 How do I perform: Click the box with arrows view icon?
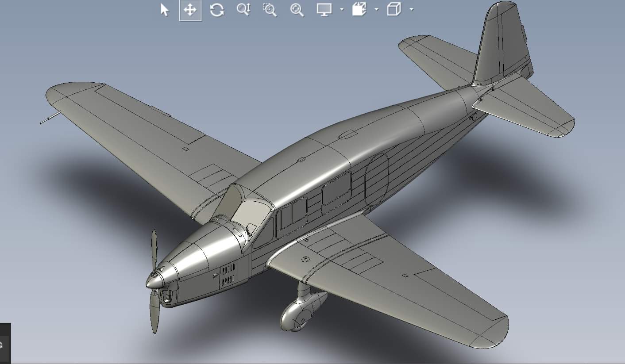tap(359, 9)
